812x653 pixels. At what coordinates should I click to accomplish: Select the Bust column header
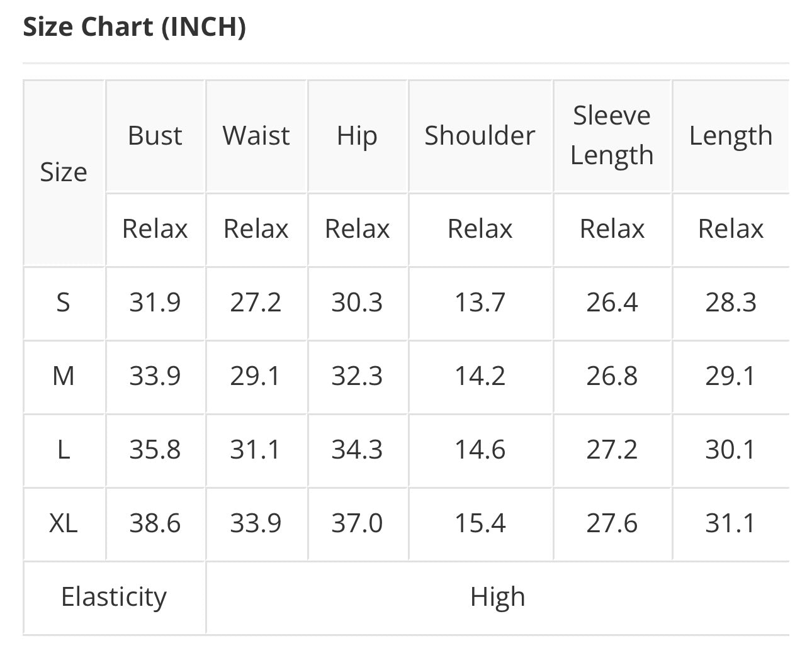(x=155, y=135)
